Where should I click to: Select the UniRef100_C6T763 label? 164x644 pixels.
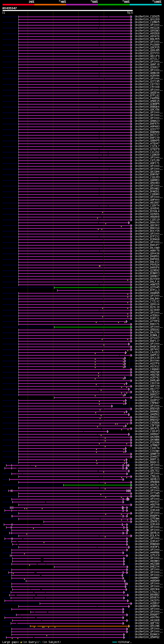147,84
